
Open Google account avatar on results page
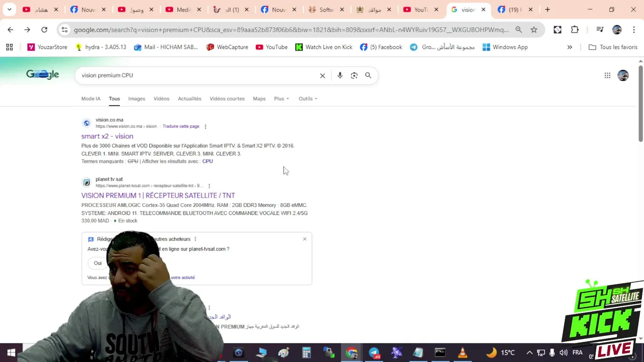click(x=623, y=75)
